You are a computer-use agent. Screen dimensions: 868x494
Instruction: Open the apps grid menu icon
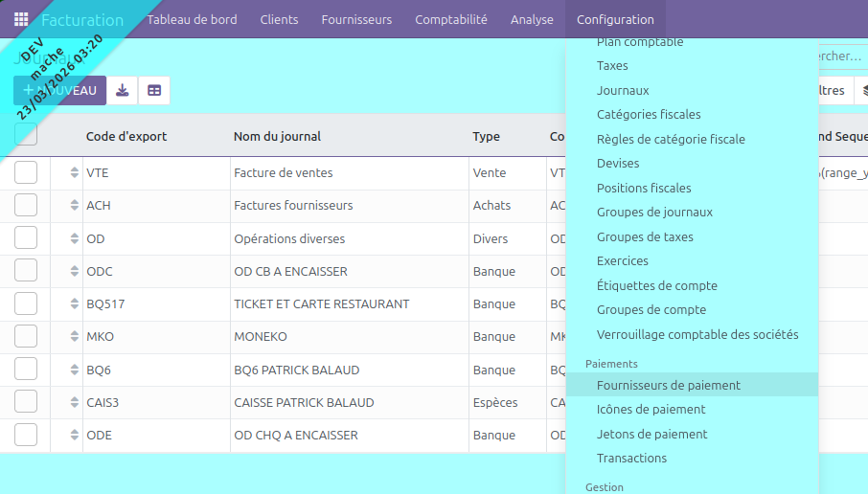point(21,19)
